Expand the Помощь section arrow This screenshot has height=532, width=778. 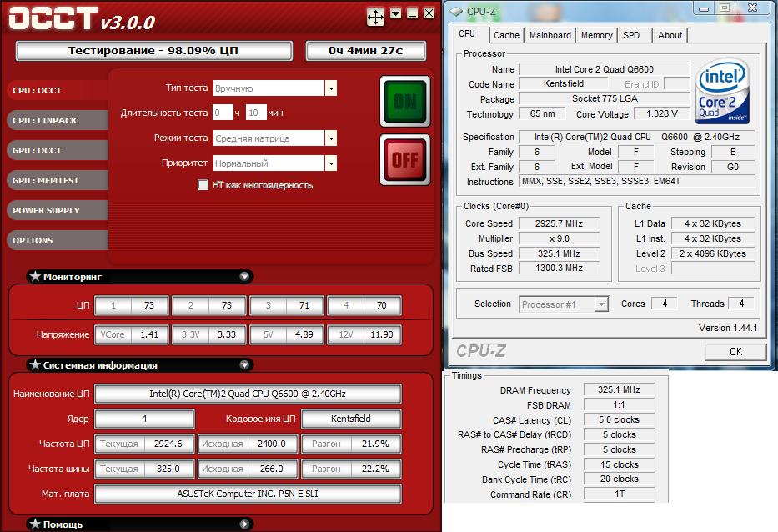pos(244,524)
